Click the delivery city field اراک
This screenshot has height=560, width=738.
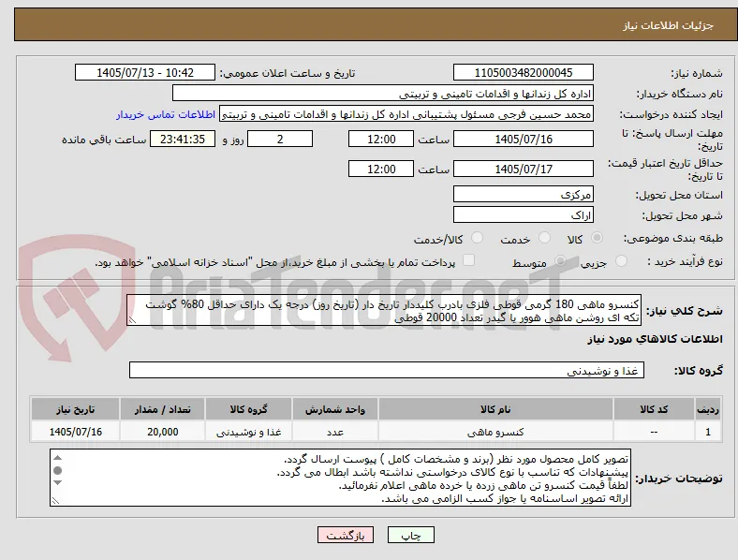click(x=523, y=215)
